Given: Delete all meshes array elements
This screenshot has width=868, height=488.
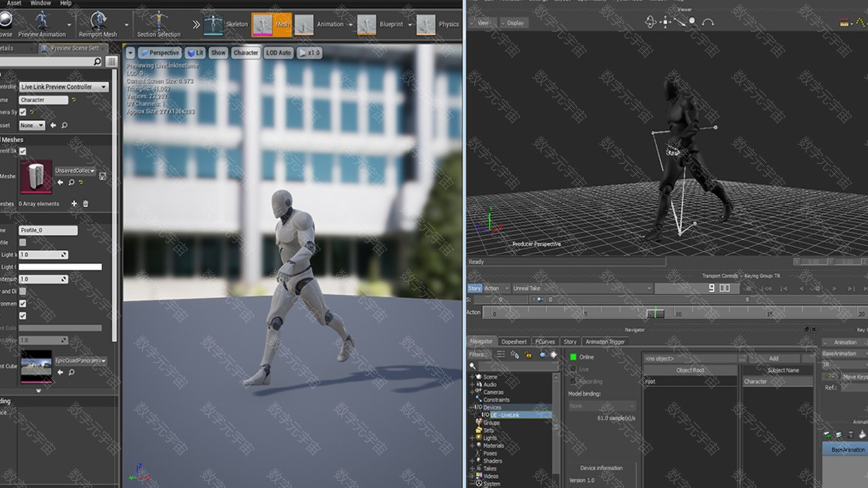Looking at the screenshot, I should pos(85,203).
